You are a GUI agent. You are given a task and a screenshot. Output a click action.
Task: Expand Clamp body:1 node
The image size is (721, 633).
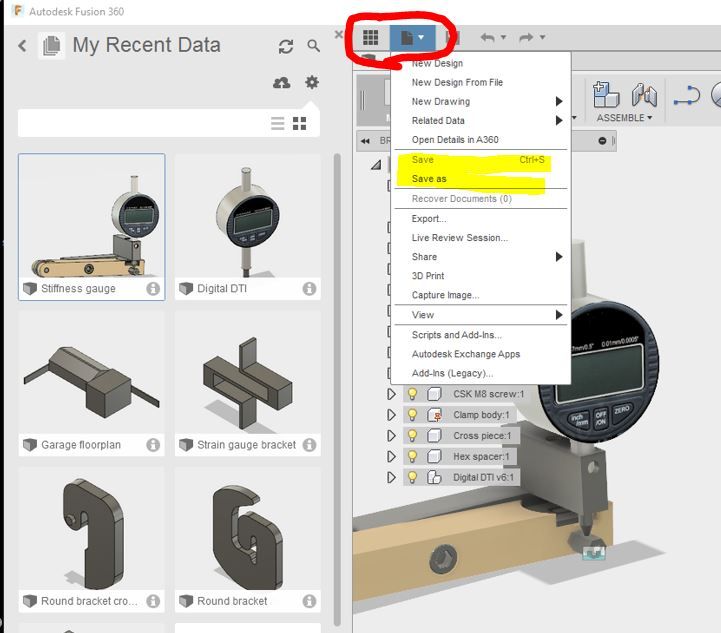[391, 415]
